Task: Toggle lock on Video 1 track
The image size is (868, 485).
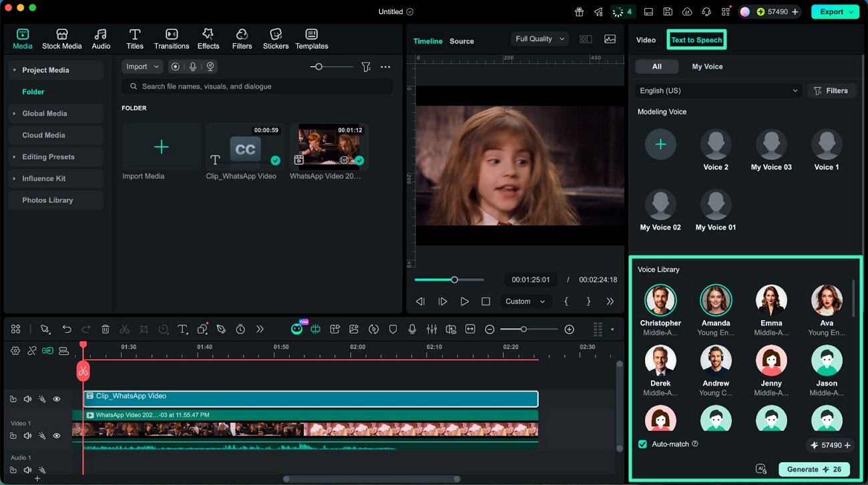Action: coord(13,436)
